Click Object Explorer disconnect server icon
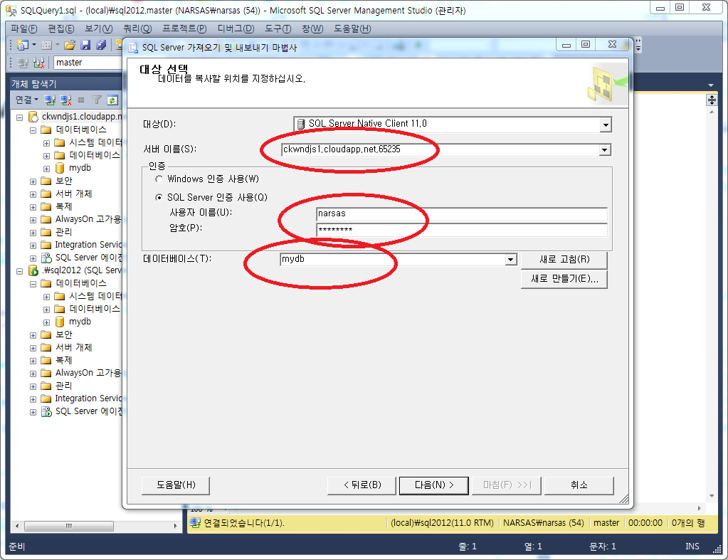 (66, 100)
